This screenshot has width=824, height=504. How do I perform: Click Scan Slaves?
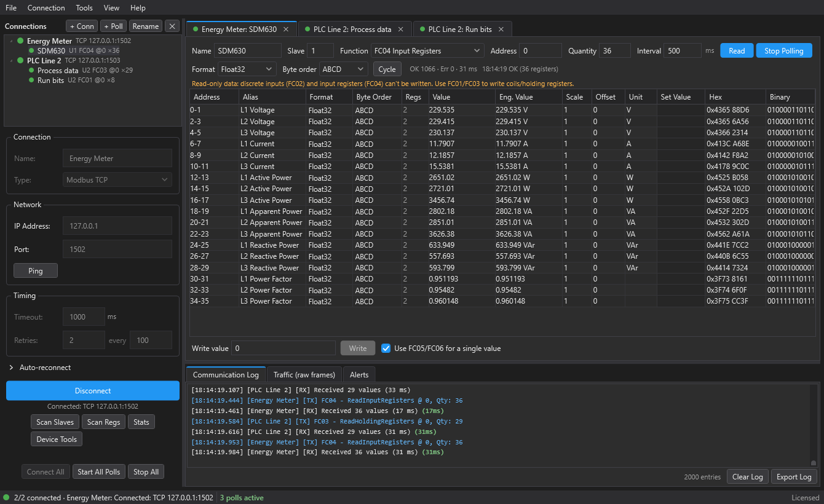pyautogui.click(x=55, y=422)
